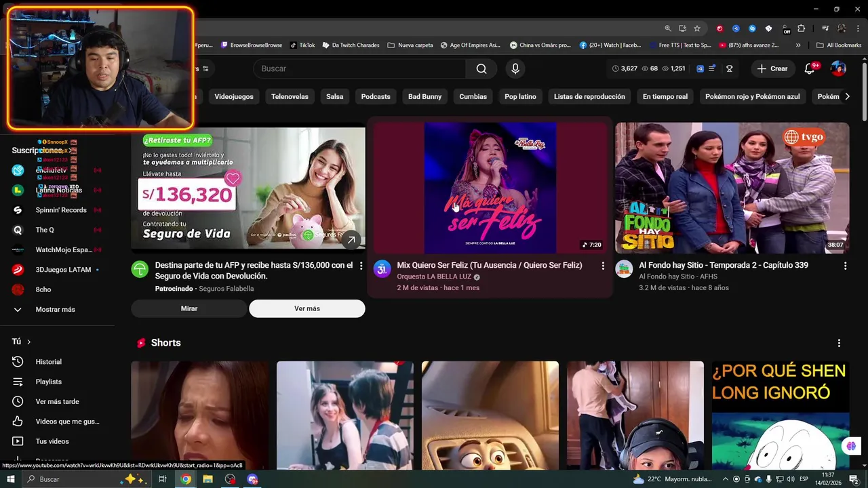
Task: Open Spinnin' Records subscription
Action: click(60, 210)
